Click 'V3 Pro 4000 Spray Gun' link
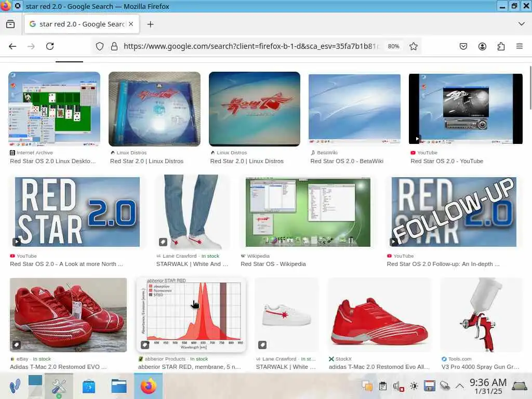The width and height of the screenshot is (532, 399). click(x=480, y=367)
